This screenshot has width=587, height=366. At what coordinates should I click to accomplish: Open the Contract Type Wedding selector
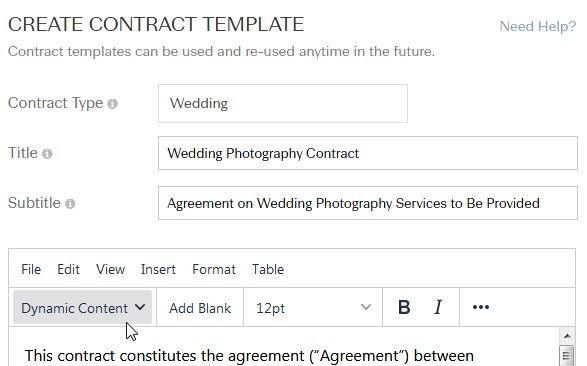click(283, 103)
